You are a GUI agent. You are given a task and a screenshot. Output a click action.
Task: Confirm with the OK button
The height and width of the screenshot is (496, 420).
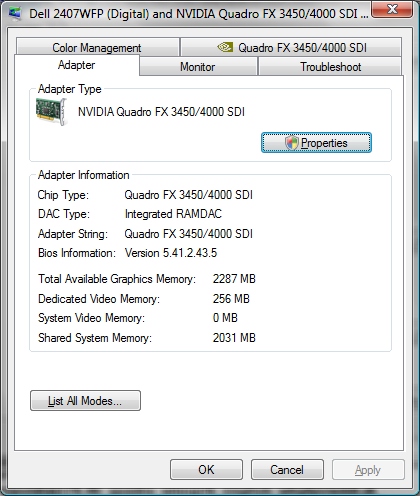[x=206, y=470]
